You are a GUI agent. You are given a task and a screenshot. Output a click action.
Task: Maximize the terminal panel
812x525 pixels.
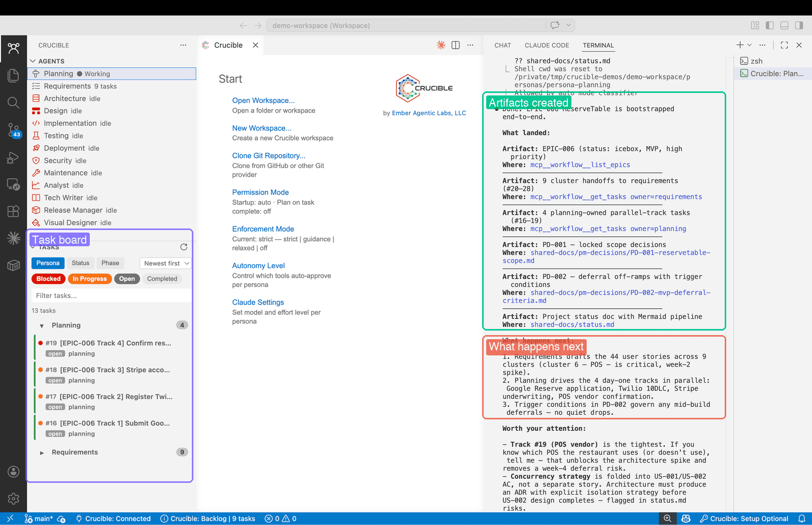[784, 45]
